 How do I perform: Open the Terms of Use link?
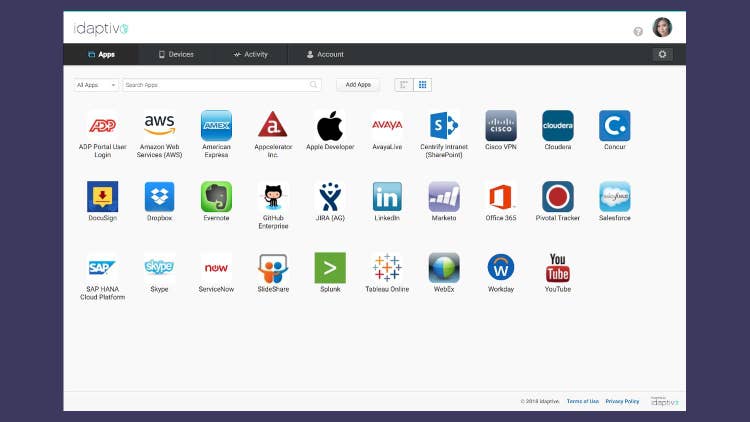(x=583, y=401)
